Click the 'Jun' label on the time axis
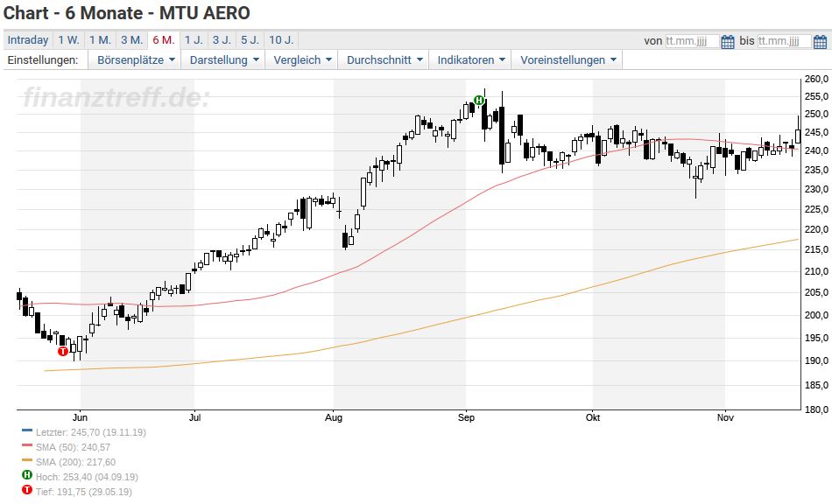This screenshot has width=832, height=504. pos(80,417)
